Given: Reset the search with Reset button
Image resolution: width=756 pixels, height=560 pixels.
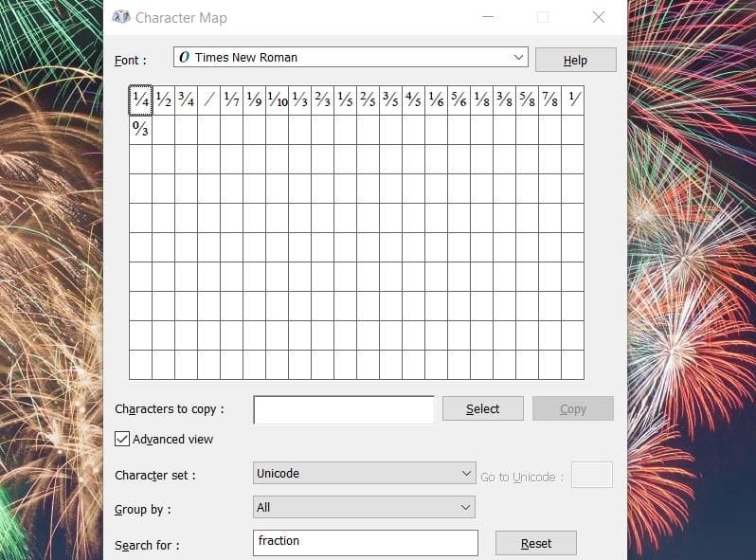Looking at the screenshot, I should pyautogui.click(x=535, y=543).
